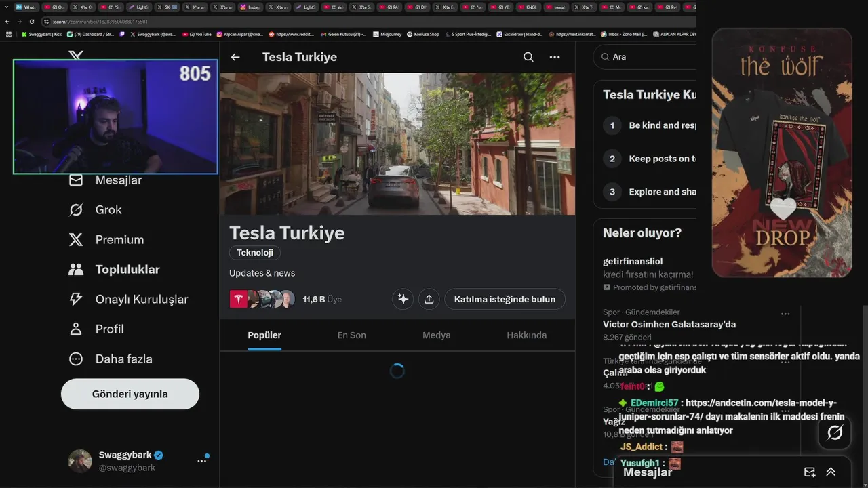The image size is (868, 488).
Task: Open the Midjourney bookmark
Action: [387, 34]
